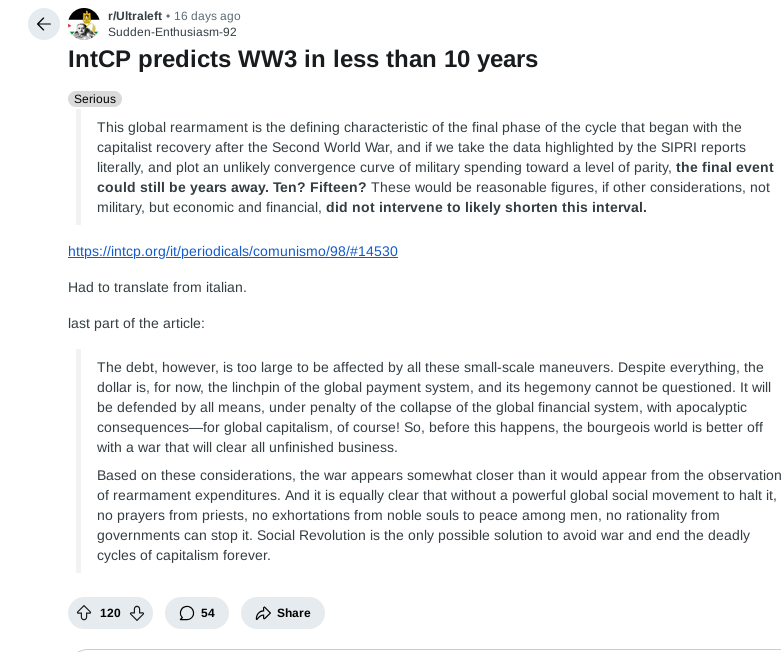Viewport: 781px width, 652px height.
Task: Open the r/Ultraleft subreddit avatar
Action: coord(84,23)
